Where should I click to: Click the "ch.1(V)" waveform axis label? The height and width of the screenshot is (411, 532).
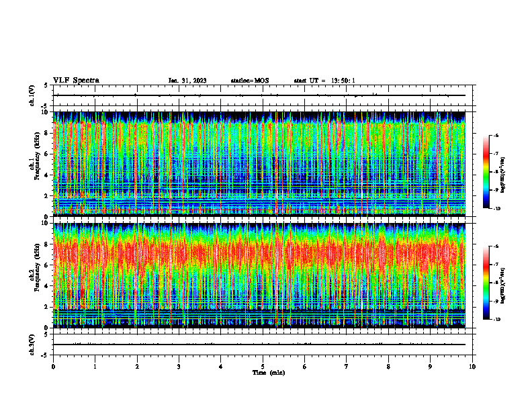point(32,95)
